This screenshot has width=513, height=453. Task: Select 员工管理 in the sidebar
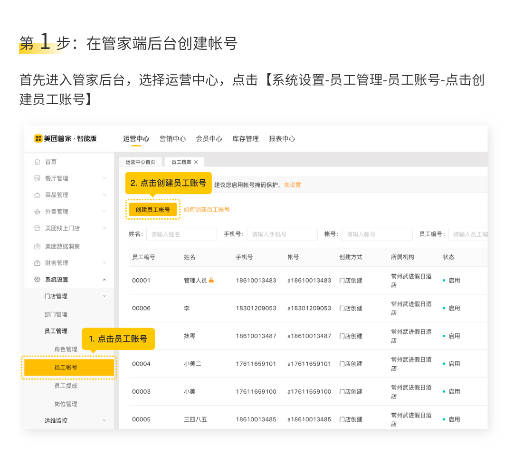click(56, 331)
